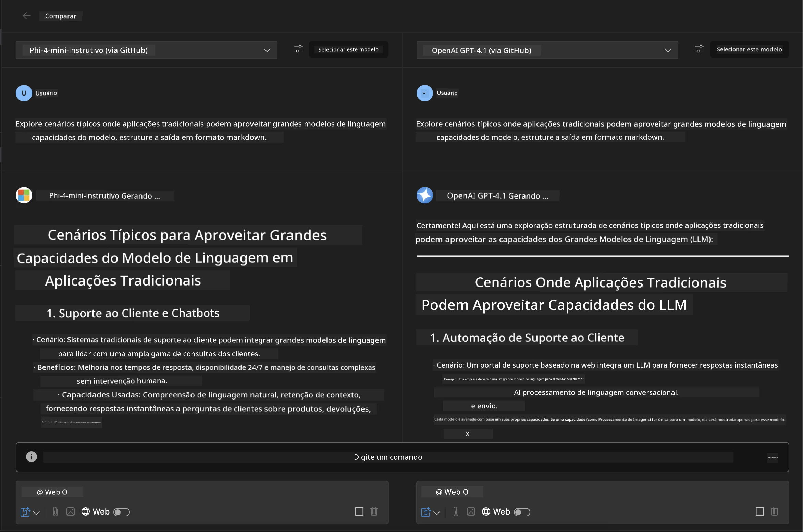This screenshot has height=532, width=803.
Task: Click heading Cenários Típicos para Aproveitar Grandes
Action: click(x=187, y=235)
